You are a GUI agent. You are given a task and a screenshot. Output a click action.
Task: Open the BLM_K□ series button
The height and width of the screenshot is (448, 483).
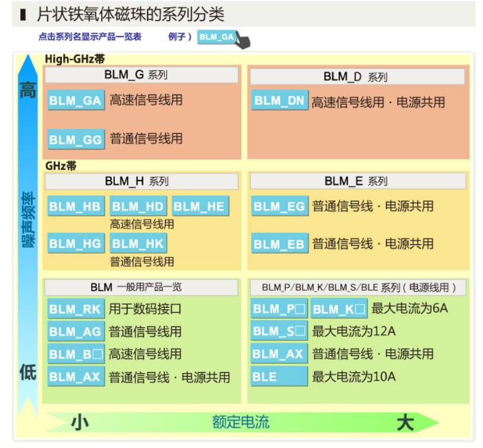[338, 309]
